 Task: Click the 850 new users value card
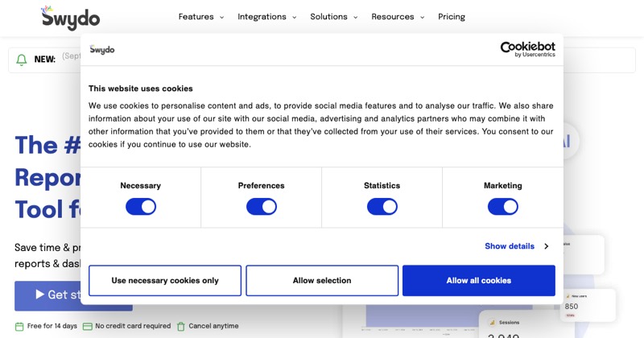point(588,305)
